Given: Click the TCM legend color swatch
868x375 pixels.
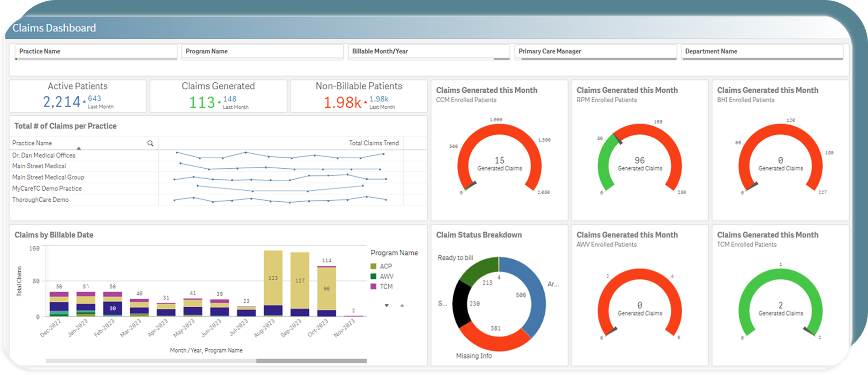Looking at the screenshot, I should pos(373,287).
